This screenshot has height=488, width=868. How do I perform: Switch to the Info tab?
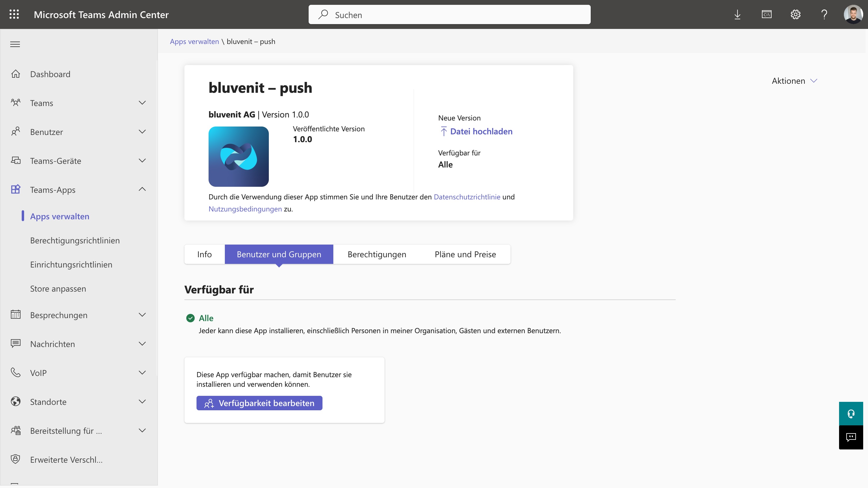pos(205,254)
